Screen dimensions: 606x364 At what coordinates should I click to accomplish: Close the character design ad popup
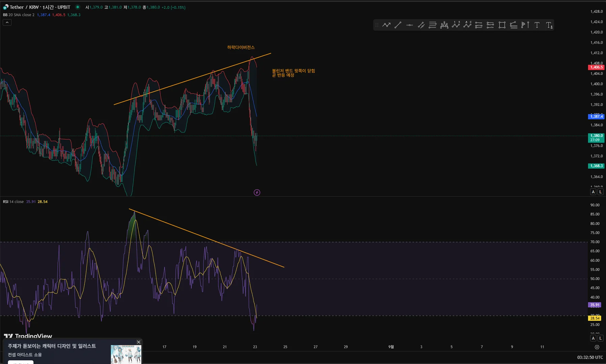point(138,342)
